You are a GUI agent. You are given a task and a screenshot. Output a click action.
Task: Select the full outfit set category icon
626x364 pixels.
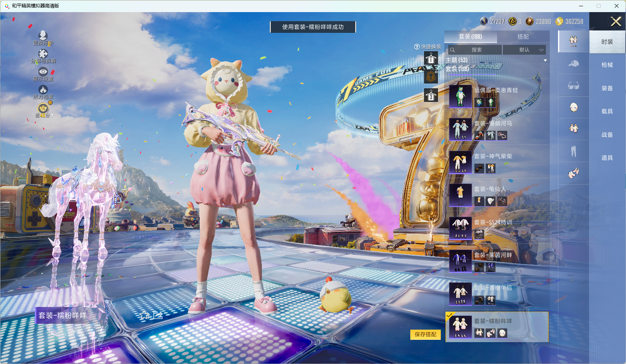(573, 41)
